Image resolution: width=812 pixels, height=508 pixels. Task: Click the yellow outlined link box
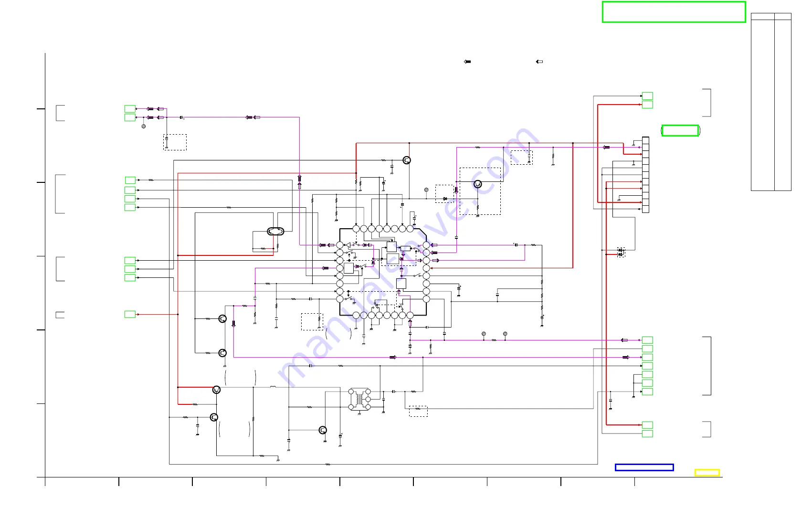click(x=707, y=473)
